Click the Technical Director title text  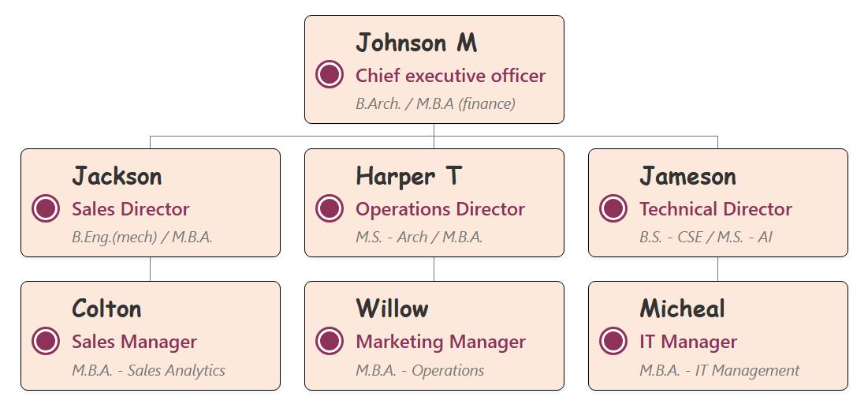(x=715, y=209)
